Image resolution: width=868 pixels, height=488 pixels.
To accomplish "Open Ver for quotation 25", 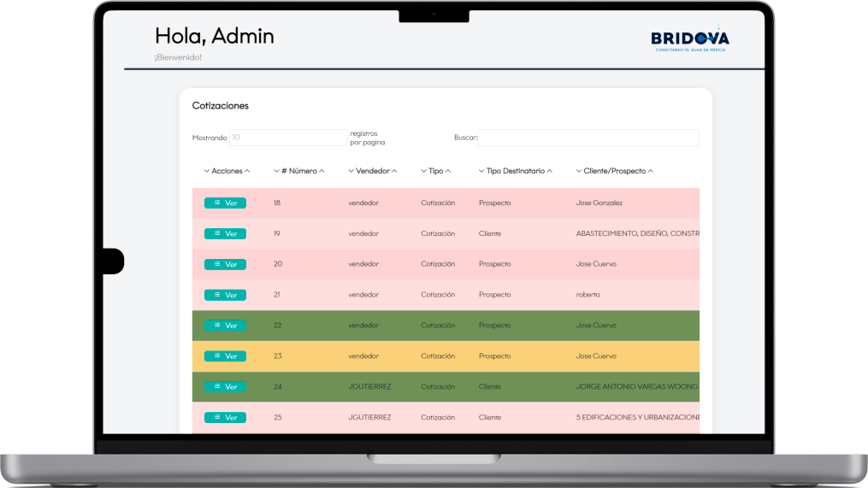I will [225, 417].
